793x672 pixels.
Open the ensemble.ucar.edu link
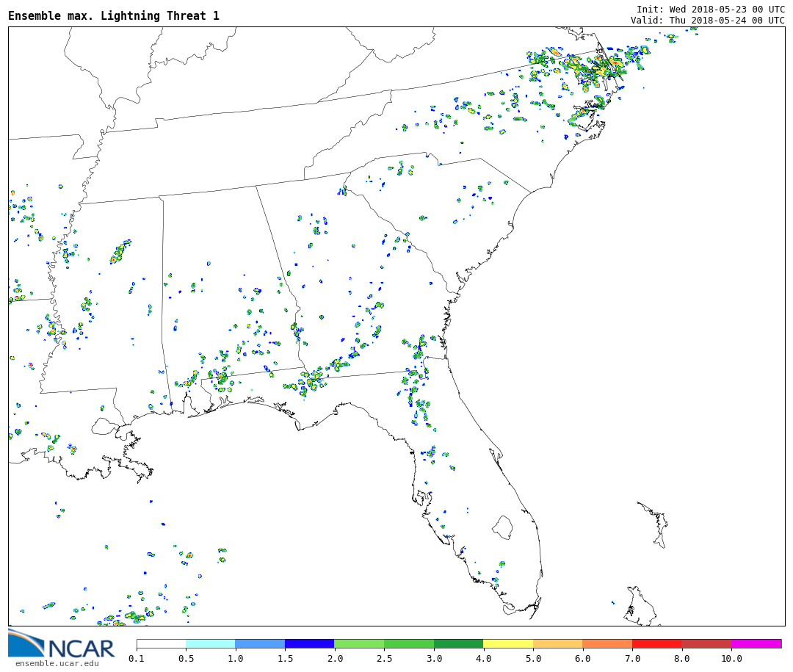(x=57, y=664)
